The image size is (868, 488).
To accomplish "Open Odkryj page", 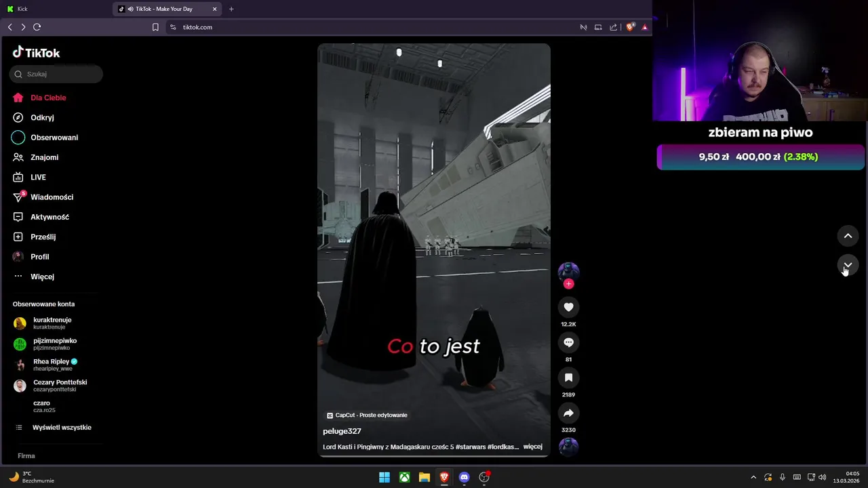I will [x=33, y=117].
